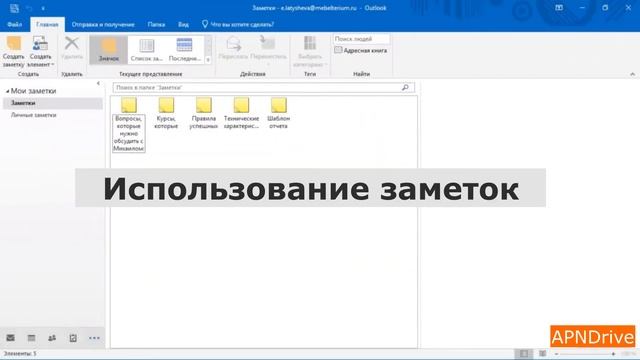Select note Вопросы, которые нужно обсудить
The width and height of the screenshot is (640, 360).
pos(129,124)
